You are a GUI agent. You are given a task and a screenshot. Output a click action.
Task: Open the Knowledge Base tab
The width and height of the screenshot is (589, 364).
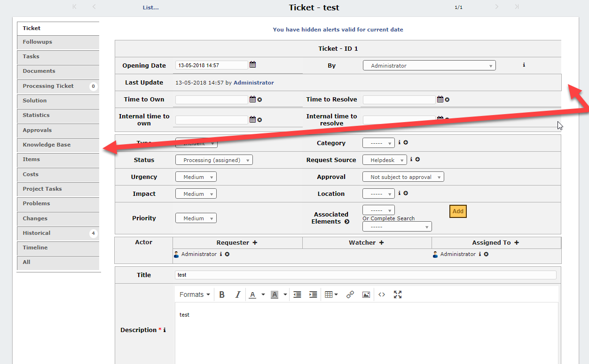coord(58,145)
